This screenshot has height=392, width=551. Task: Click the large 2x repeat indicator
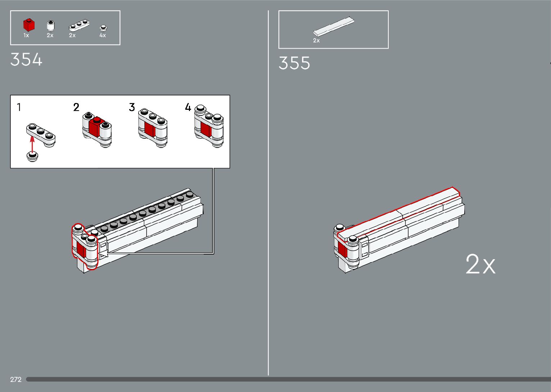coord(480,264)
